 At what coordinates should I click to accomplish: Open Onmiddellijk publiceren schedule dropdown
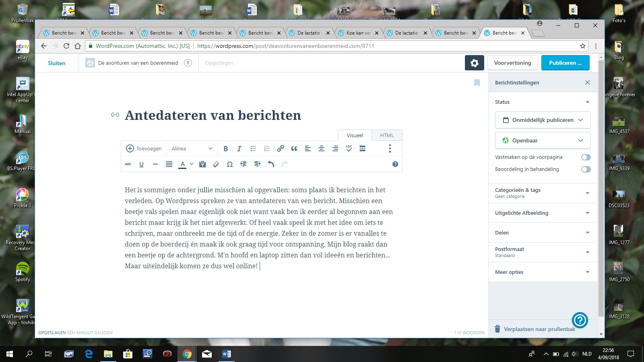pyautogui.click(x=543, y=120)
